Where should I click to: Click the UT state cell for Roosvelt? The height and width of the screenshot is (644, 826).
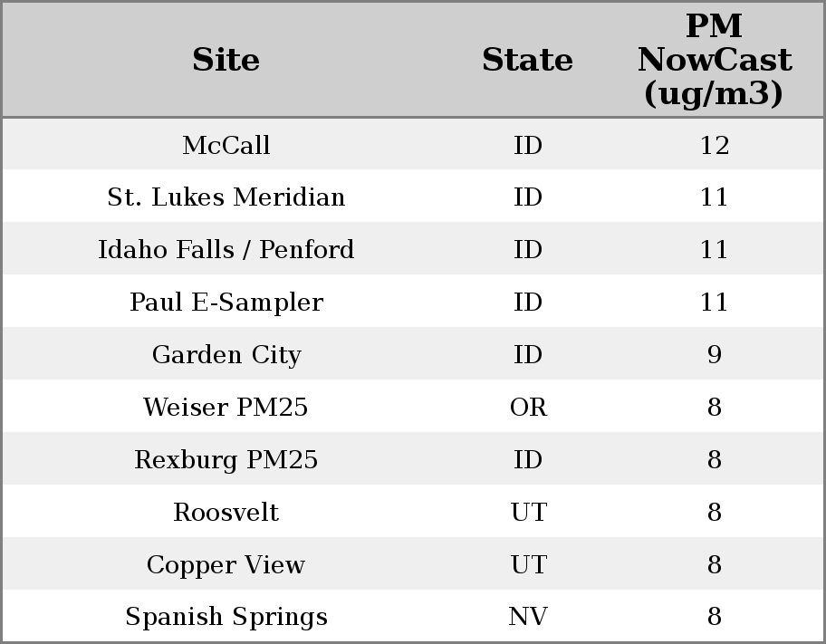point(528,513)
